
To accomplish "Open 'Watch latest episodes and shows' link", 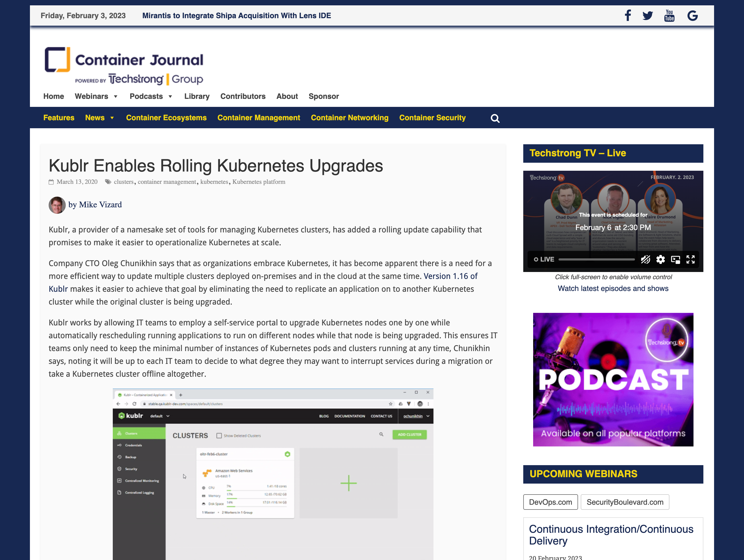I will tap(613, 289).
